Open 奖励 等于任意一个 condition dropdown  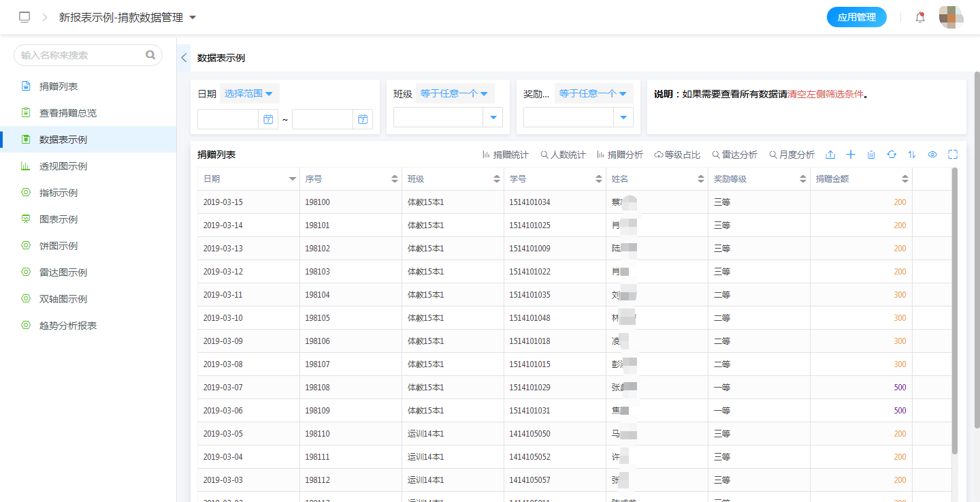pos(593,93)
